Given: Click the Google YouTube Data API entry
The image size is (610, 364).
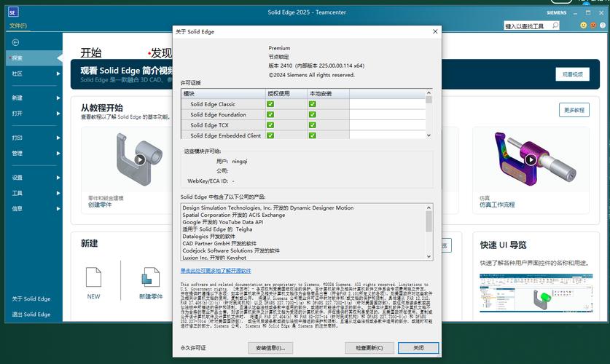Looking at the screenshot, I should click(x=222, y=222).
